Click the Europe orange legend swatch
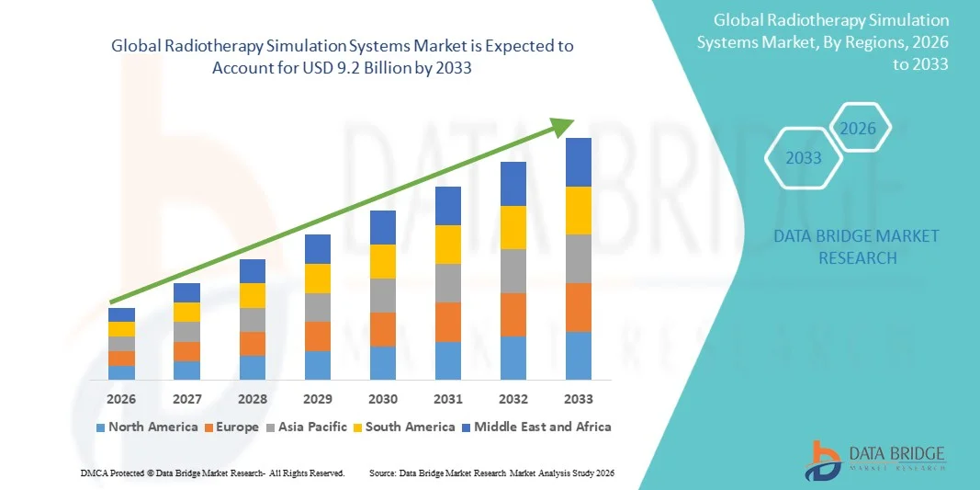Screen dimensions: 980x490 point(208,428)
